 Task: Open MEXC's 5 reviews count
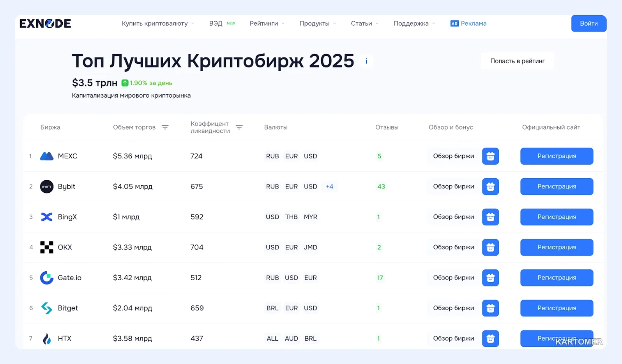click(379, 156)
